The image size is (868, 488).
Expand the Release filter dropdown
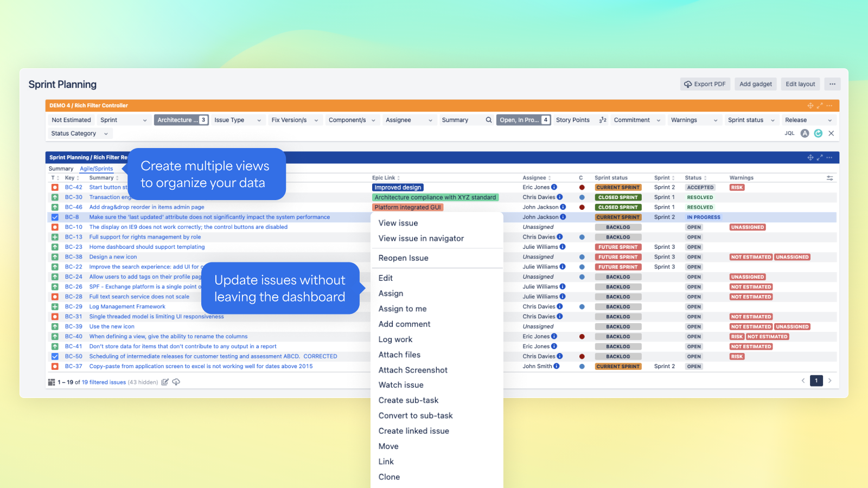coord(808,120)
